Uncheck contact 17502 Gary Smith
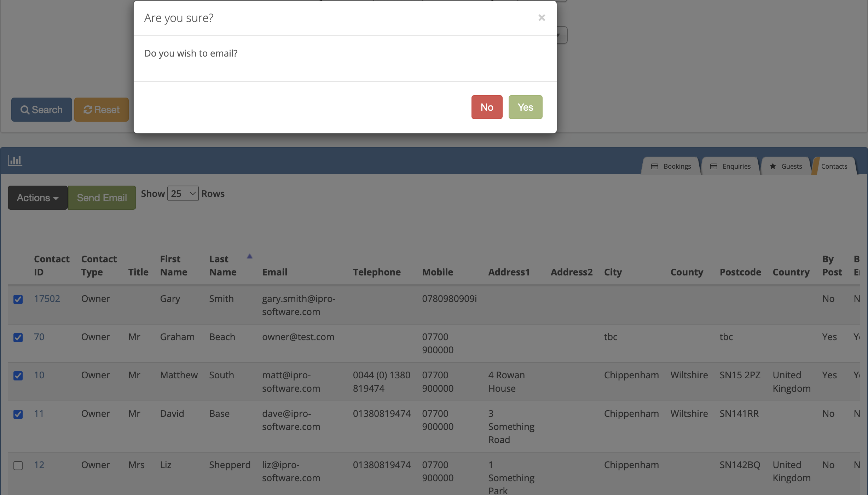Screen dimensions: 868x495 click(18, 299)
